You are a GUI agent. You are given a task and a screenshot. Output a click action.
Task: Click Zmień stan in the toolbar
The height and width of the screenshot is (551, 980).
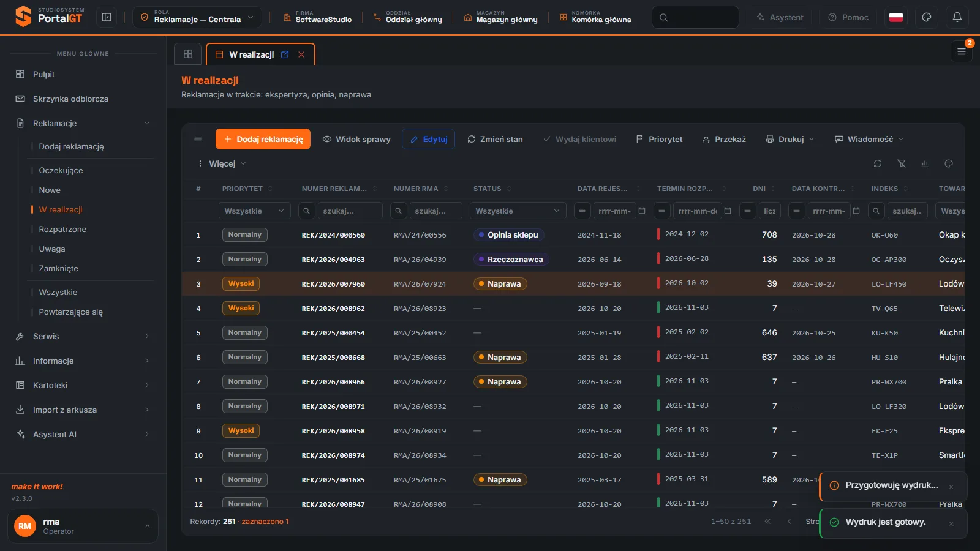pyautogui.click(x=495, y=139)
